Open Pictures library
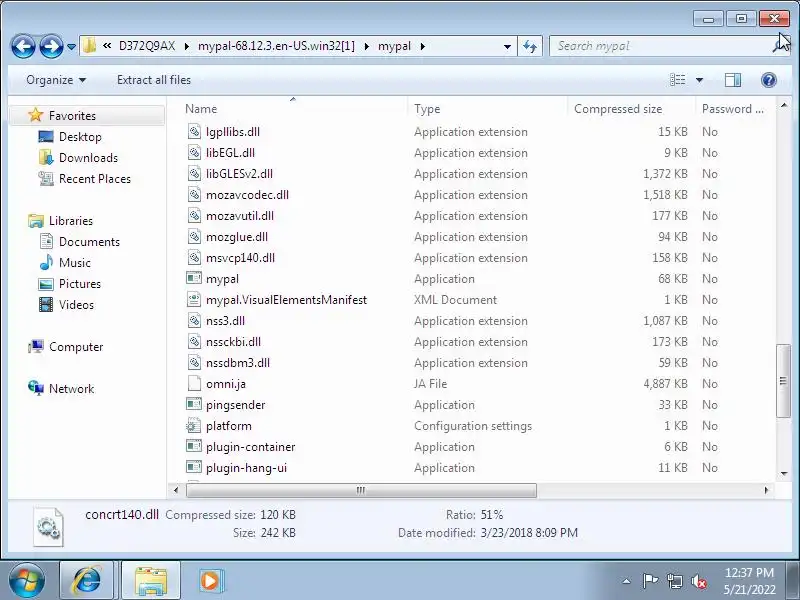The height and width of the screenshot is (600, 800). (80, 283)
